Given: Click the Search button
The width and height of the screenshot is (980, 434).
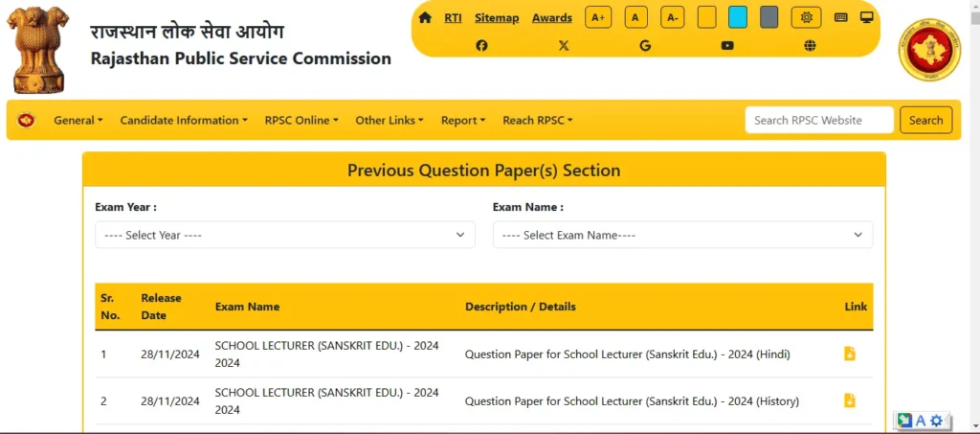Looking at the screenshot, I should [x=925, y=120].
